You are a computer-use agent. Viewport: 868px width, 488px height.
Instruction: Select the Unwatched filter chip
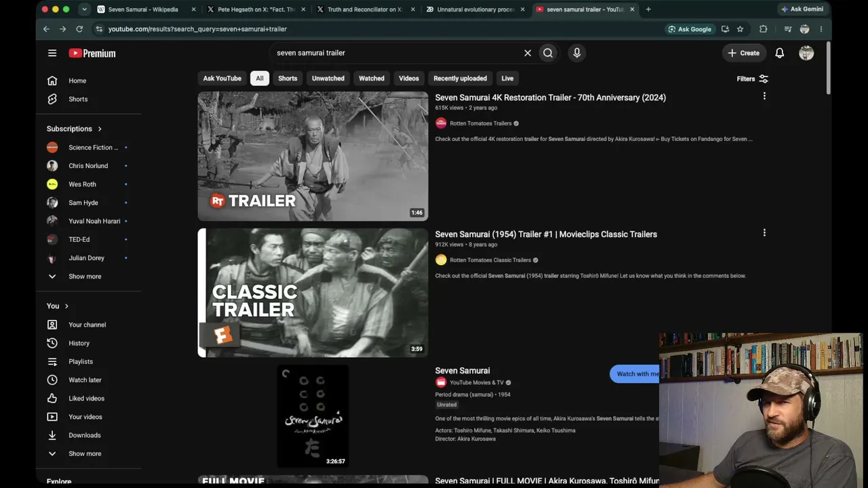point(328,79)
